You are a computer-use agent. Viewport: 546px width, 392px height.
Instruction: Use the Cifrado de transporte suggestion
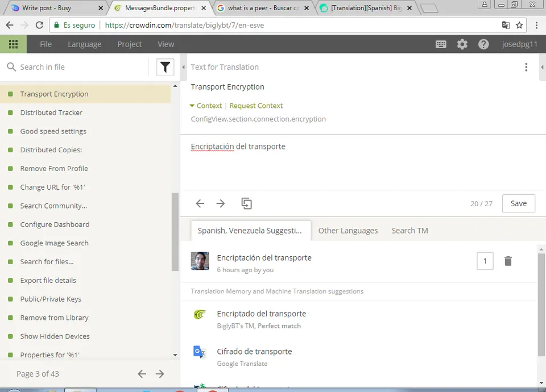pos(255,352)
